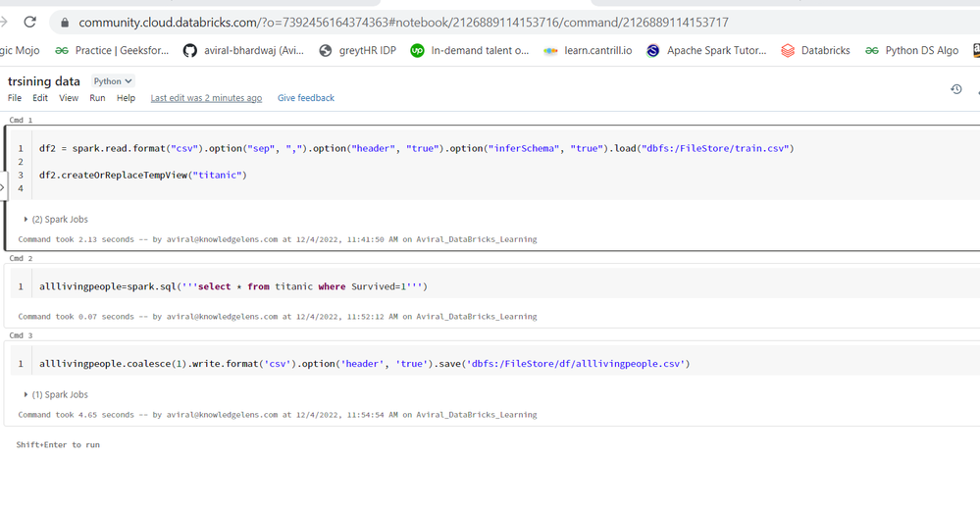Expand the (1) Spark Jobs section
Viewport: 980px width, 510px height.
(56, 395)
